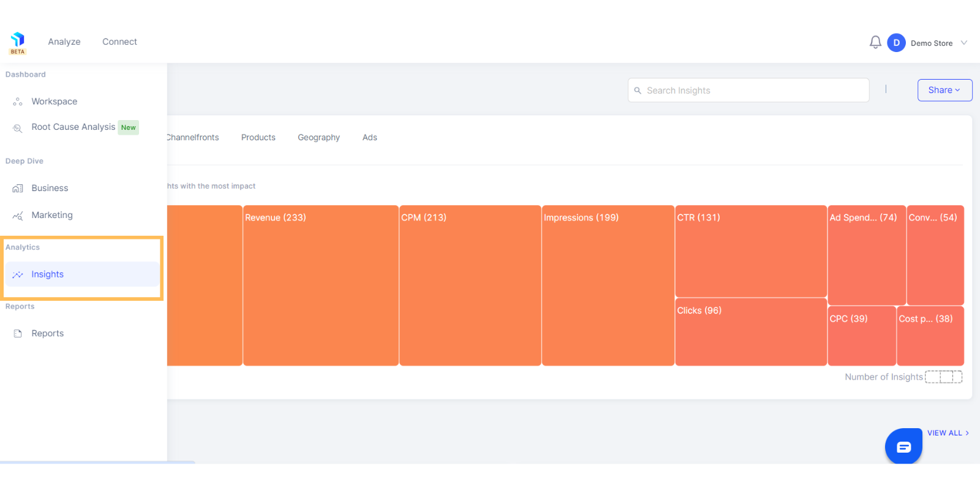Click the Root Cause Analysis icon

tap(18, 127)
